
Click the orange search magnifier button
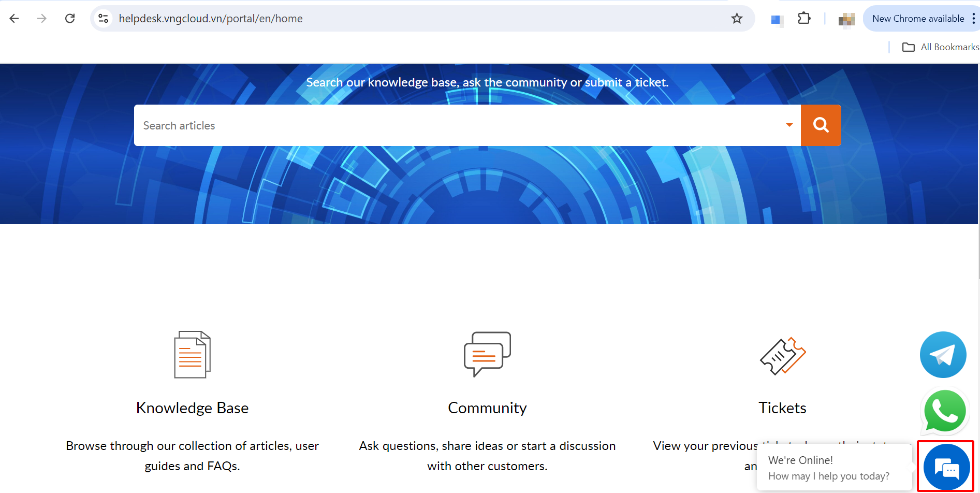pyautogui.click(x=821, y=125)
